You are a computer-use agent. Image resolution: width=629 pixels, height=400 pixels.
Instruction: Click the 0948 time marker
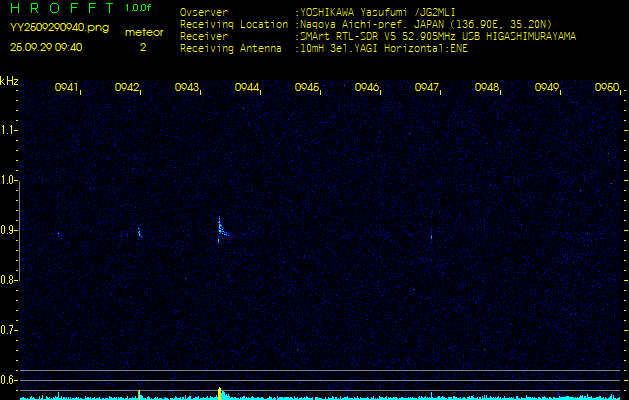click(x=487, y=87)
